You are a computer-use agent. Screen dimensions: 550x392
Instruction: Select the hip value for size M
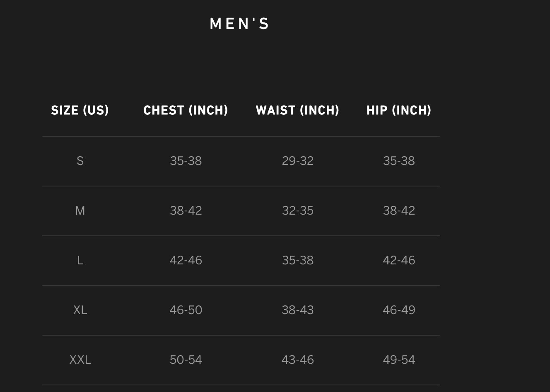point(399,211)
